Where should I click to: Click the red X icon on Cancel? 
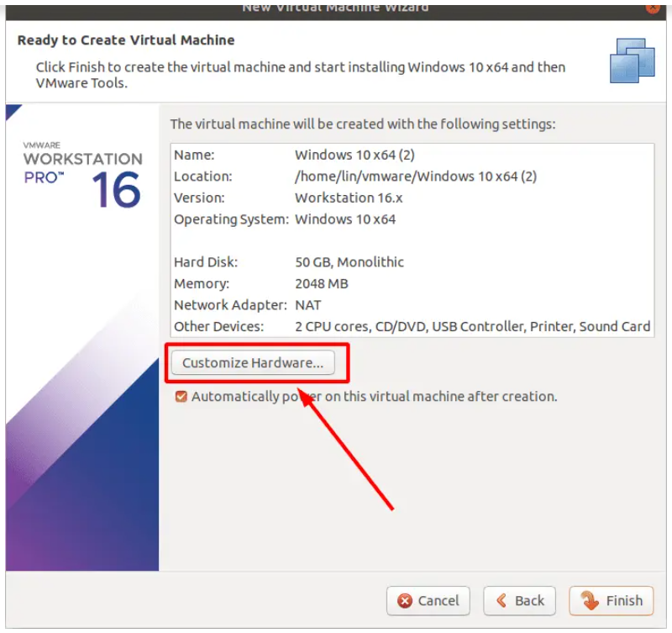pyautogui.click(x=405, y=601)
